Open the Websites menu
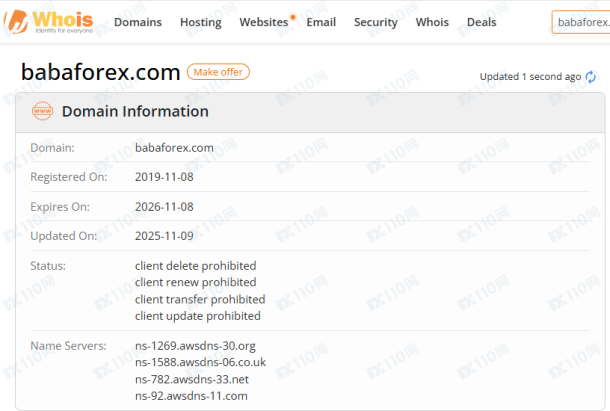This screenshot has height=411, width=610. pyautogui.click(x=264, y=22)
